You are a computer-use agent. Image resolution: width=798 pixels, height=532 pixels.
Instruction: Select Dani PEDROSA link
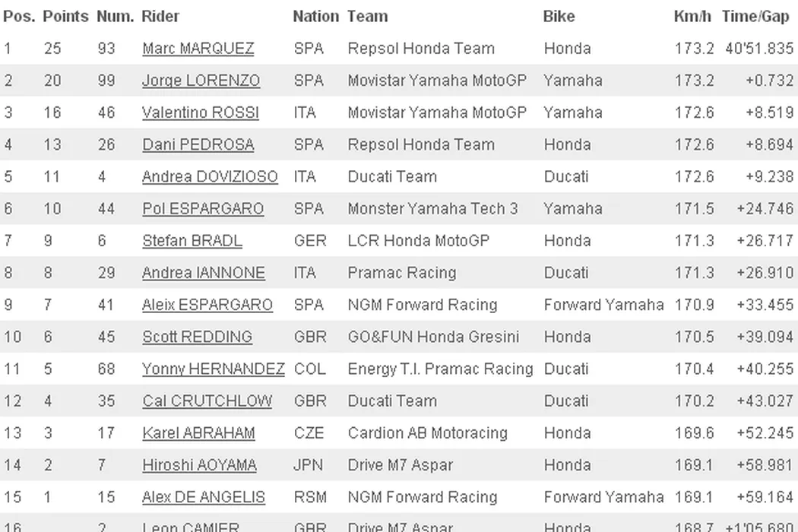198,144
